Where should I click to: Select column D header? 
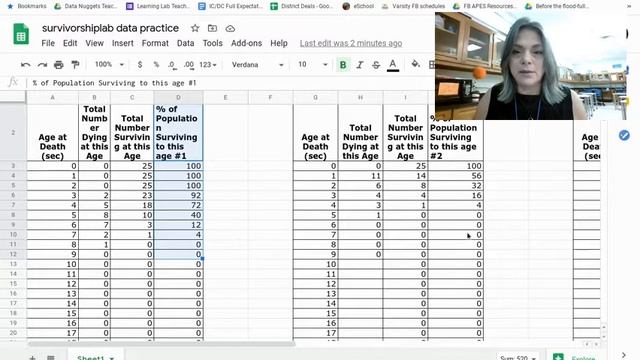[178, 97]
